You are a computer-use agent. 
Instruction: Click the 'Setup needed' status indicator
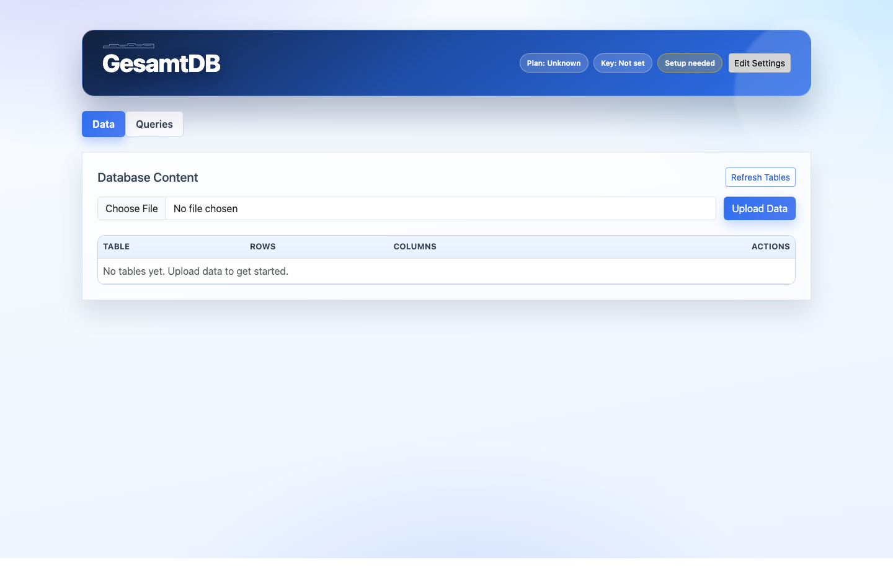[690, 63]
